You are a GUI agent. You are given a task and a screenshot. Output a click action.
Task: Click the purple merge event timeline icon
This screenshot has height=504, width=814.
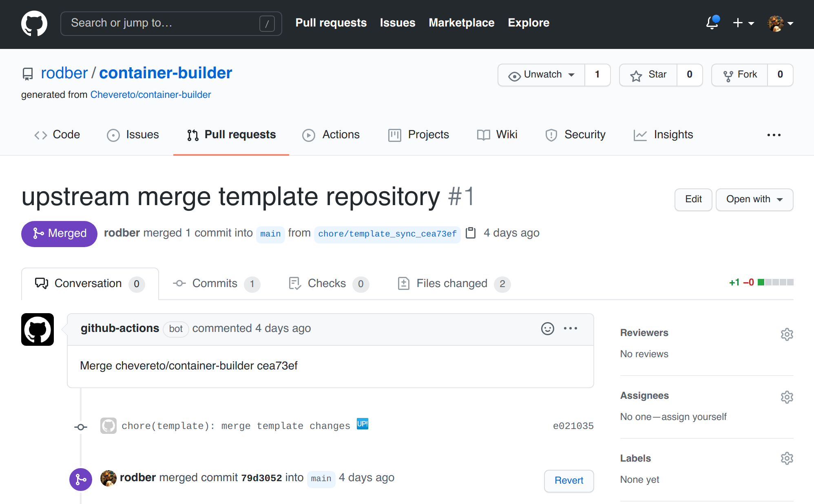tap(81, 480)
